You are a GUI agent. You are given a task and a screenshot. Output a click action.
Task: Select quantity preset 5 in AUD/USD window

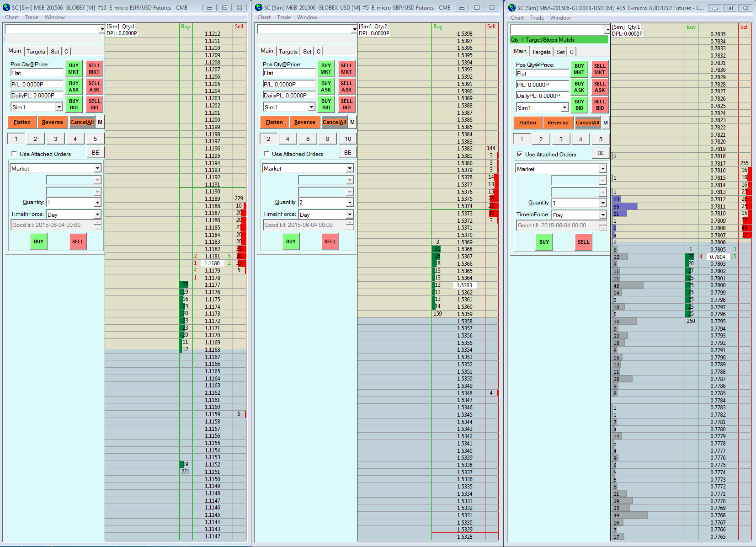pos(601,139)
